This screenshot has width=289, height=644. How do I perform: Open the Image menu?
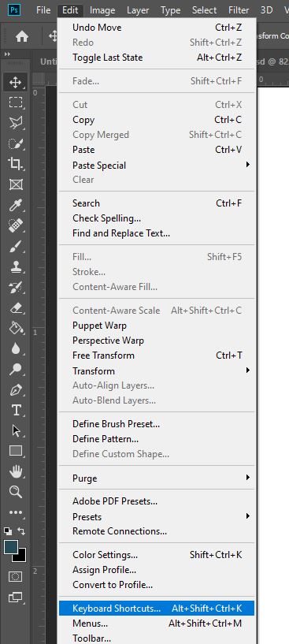click(x=102, y=10)
